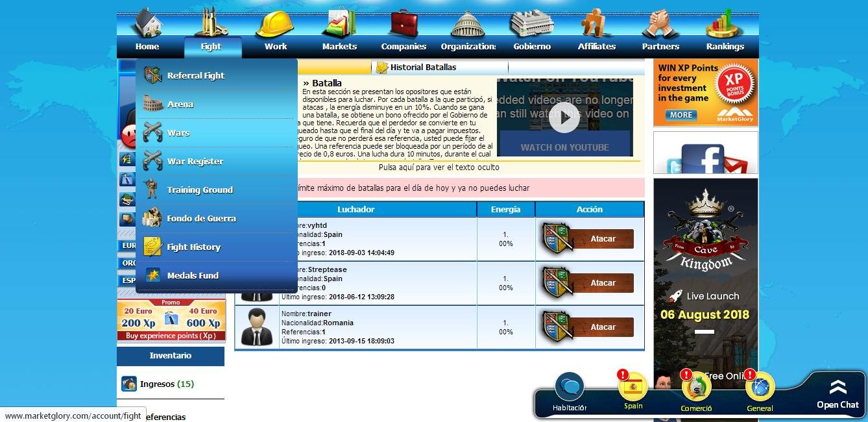Select the Work menu label
The height and width of the screenshot is (422, 868).
pos(276,46)
